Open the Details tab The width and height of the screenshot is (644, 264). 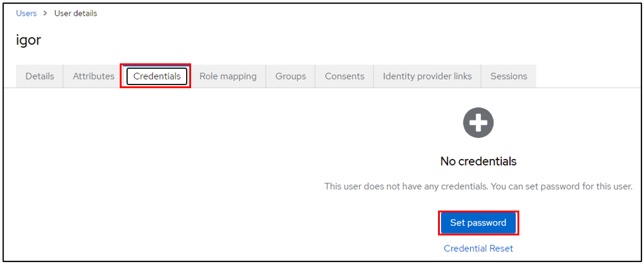[40, 76]
